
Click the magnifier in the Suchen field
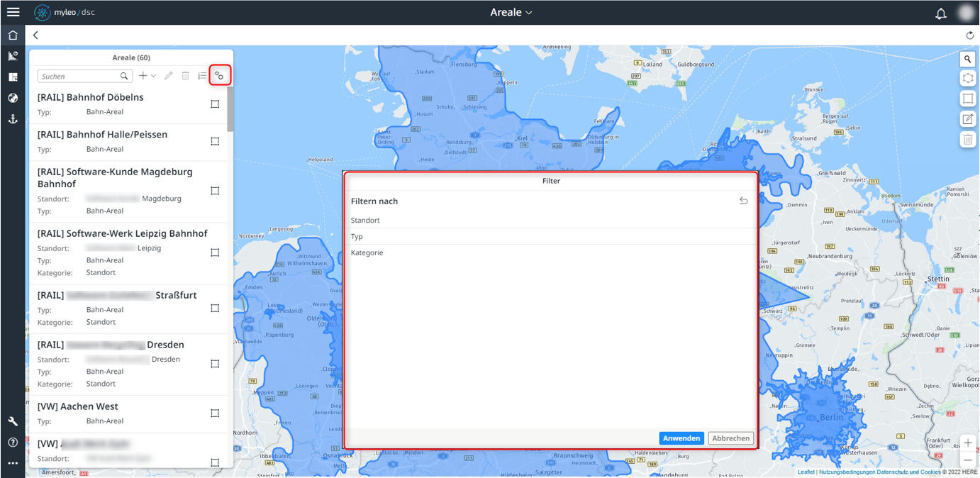click(124, 76)
